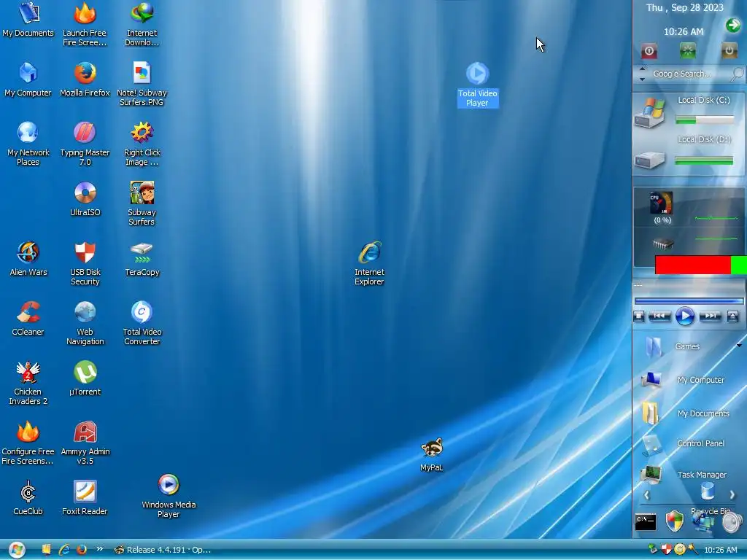Play media in sidebar player
Image resolution: width=747 pixels, height=560 pixels.
click(685, 316)
